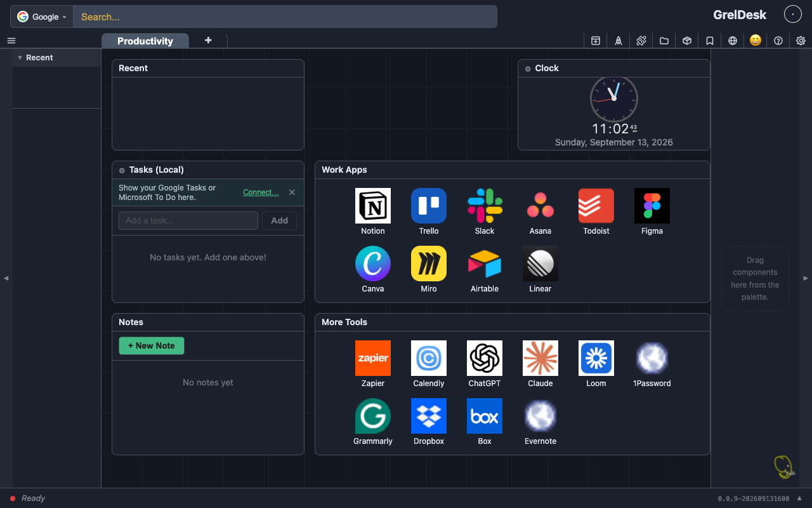Viewport: 812px width, 508px height.
Task: Click the round profile icon by GrelDesk
Action: [793, 14]
